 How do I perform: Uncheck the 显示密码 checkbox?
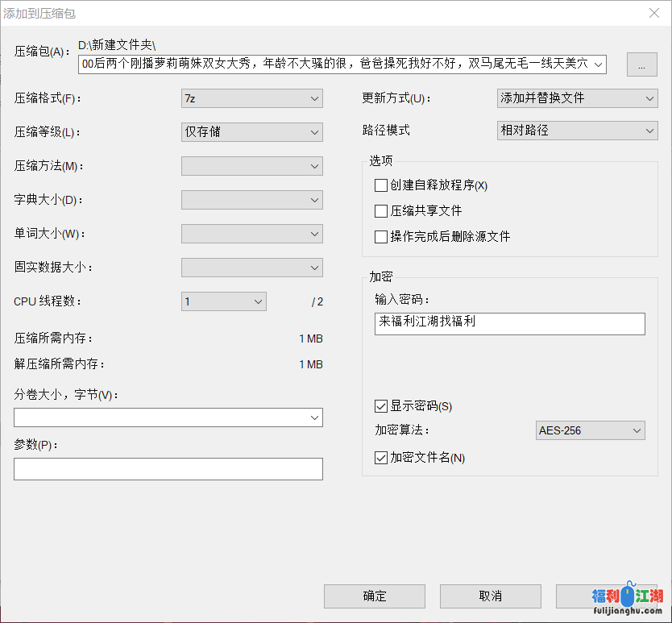[x=381, y=406]
